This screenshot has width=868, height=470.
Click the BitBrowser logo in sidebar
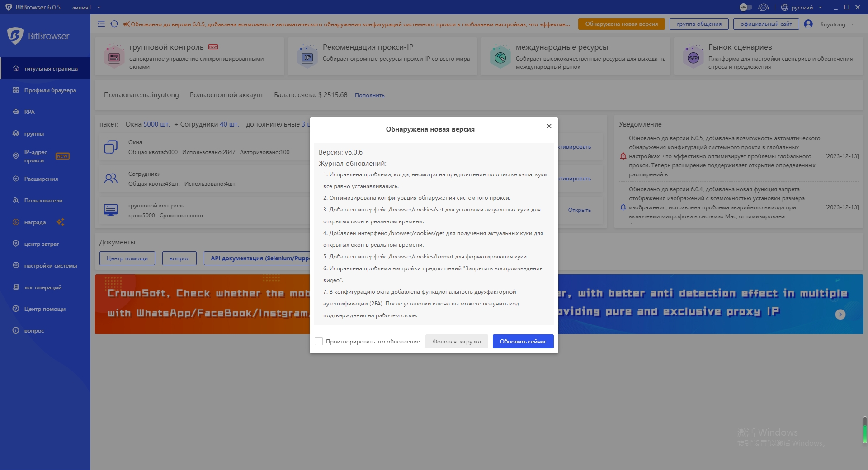coord(38,36)
